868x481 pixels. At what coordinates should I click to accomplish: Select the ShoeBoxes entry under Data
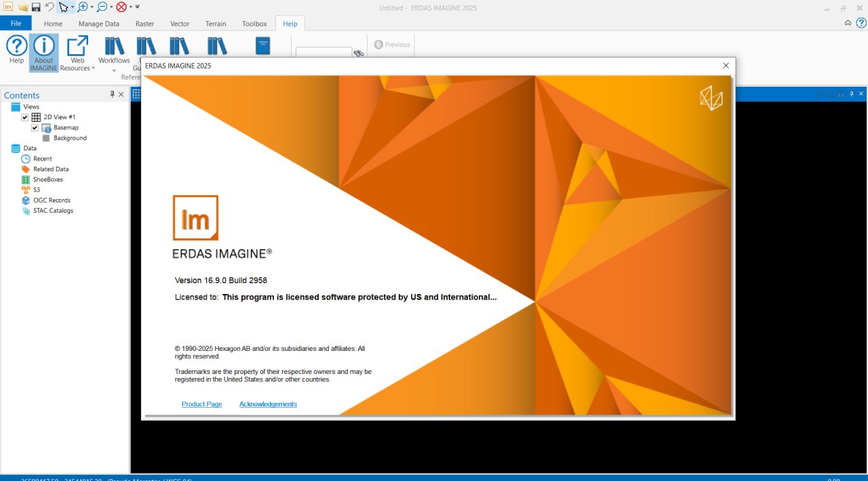[48, 180]
